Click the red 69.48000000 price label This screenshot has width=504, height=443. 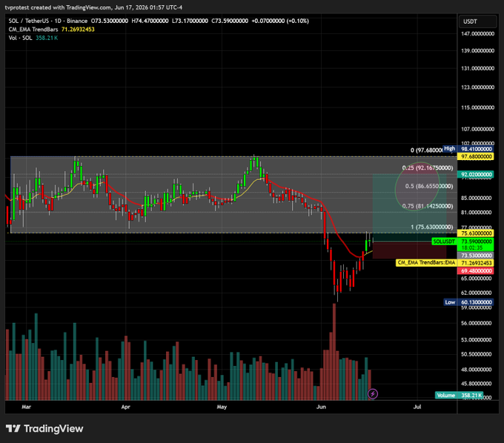point(475,271)
